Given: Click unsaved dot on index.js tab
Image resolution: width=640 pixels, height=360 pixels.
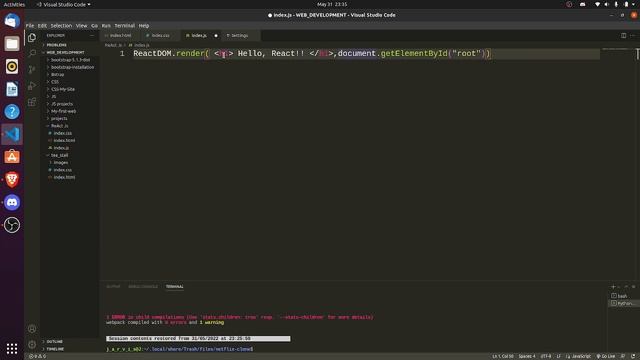Looking at the screenshot, I should pyautogui.click(x=216, y=36).
